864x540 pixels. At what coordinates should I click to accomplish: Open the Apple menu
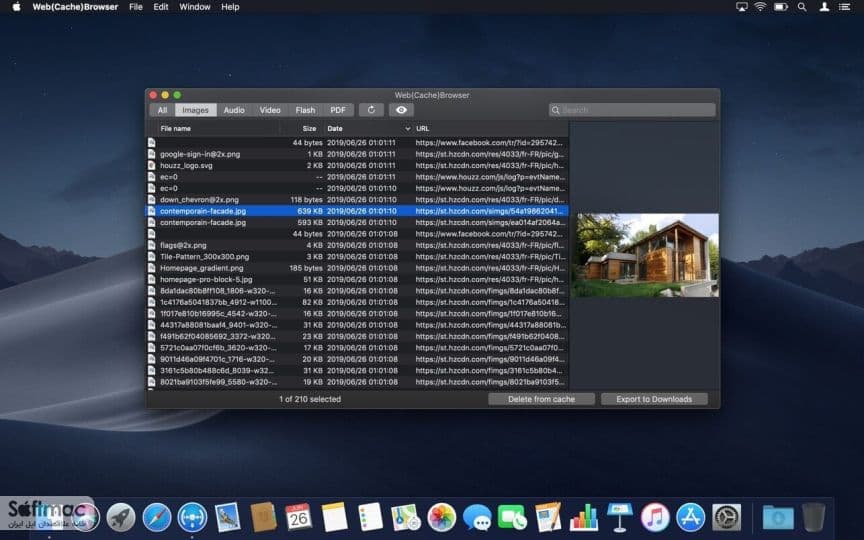(17, 7)
